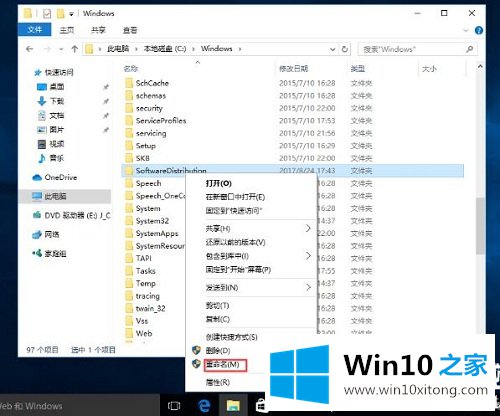The height and width of the screenshot is (416, 500).
Task: Click the search magnifier icon
Action: pos(470,49)
